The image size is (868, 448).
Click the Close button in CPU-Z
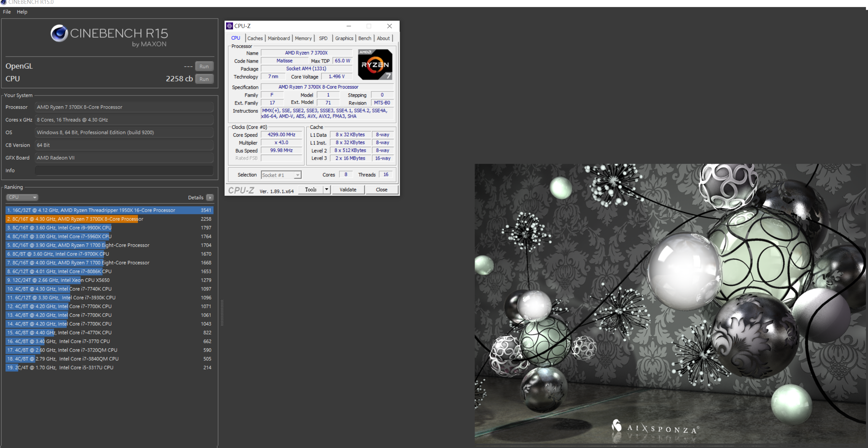point(382,190)
